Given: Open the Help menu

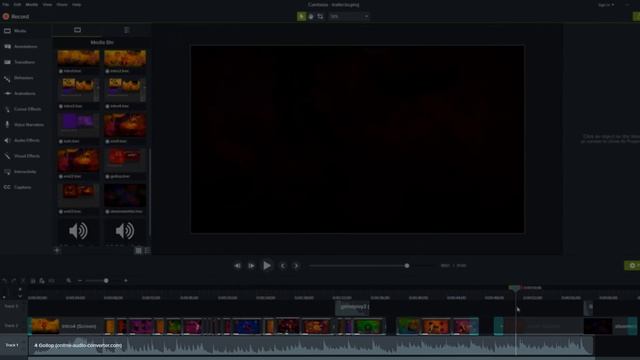Looking at the screenshot, I should pos(76,4).
